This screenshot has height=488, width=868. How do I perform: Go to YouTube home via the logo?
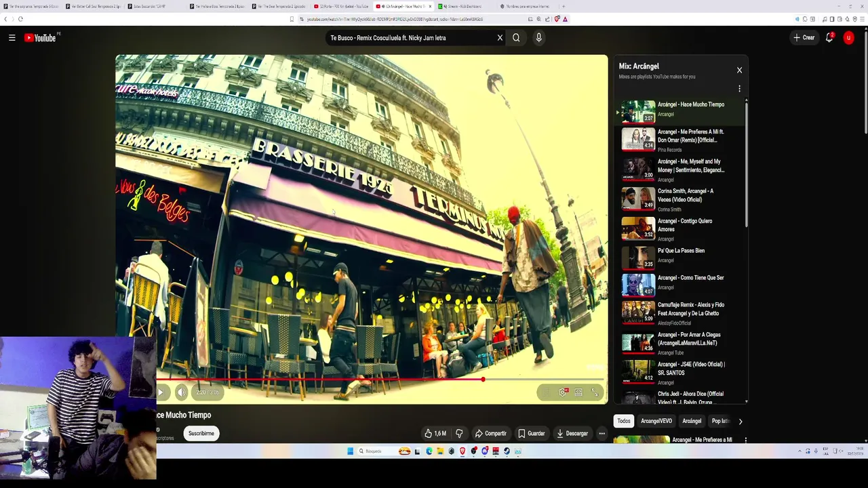[41, 38]
